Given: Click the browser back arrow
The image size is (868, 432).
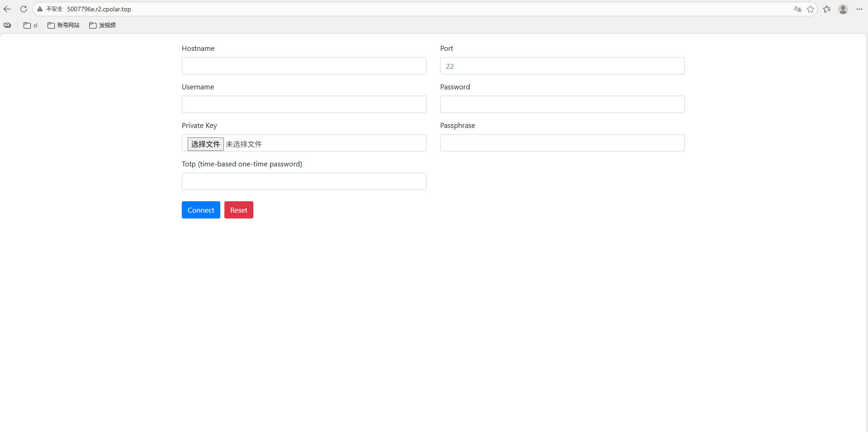Looking at the screenshot, I should click(x=7, y=9).
